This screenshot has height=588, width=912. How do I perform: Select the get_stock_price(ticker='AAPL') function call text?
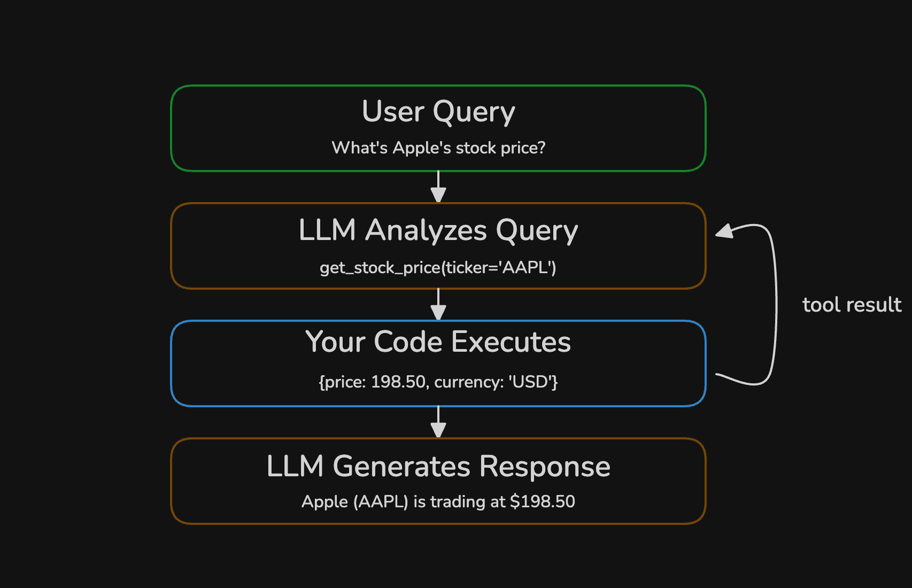(438, 267)
